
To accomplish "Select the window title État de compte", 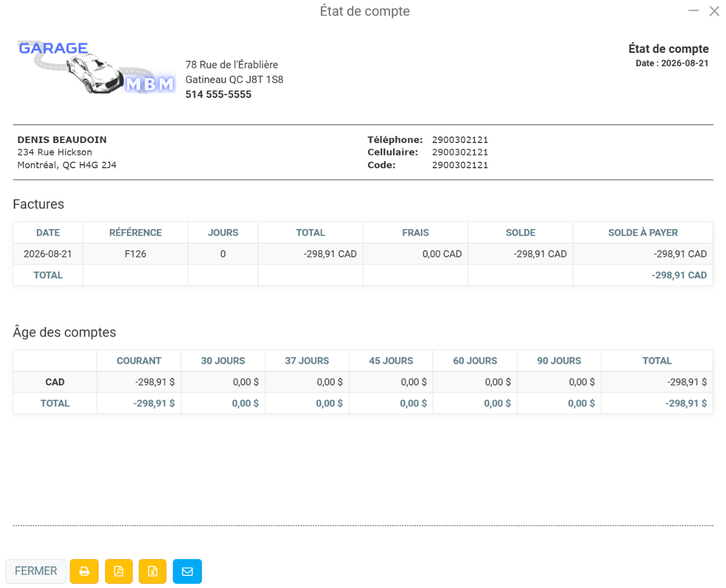I will point(365,11).
